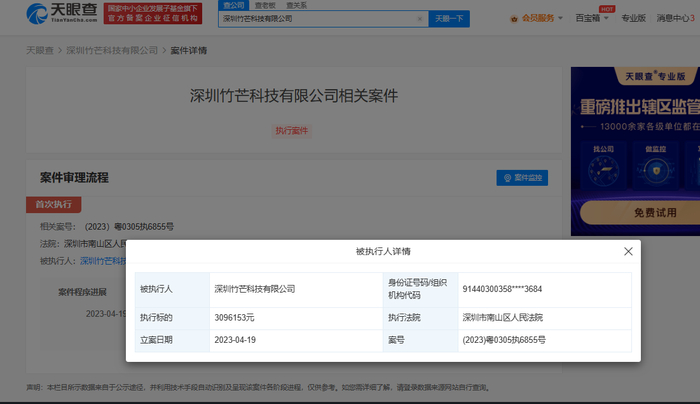Screen dimensions: 700x404
Task: Click the 案件审理流程 section heading
Action: [74, 178]
